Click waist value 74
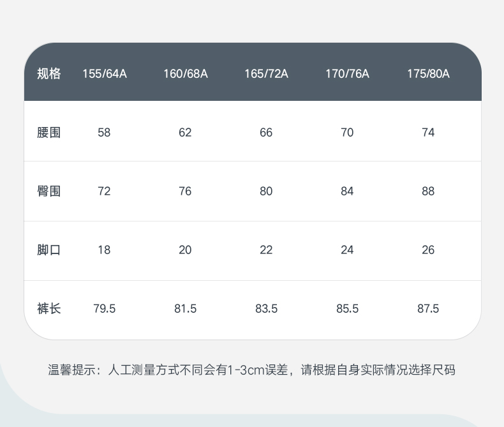504x427 pixels. (x=428, y=132)
